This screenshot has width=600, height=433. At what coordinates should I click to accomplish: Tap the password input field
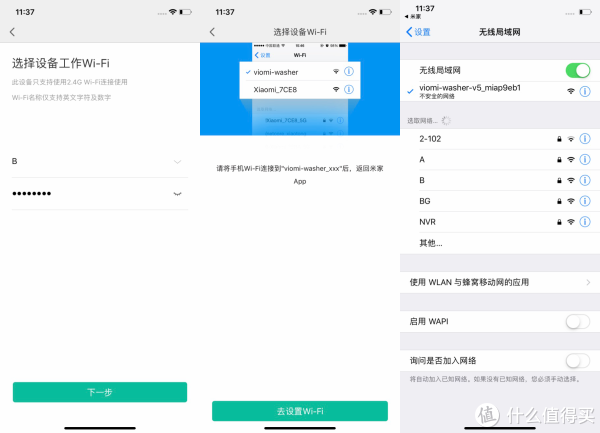point(100,194)
